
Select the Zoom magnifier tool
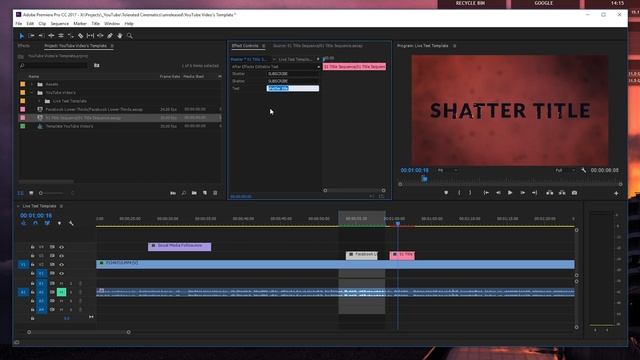click(x=129, y=36)
